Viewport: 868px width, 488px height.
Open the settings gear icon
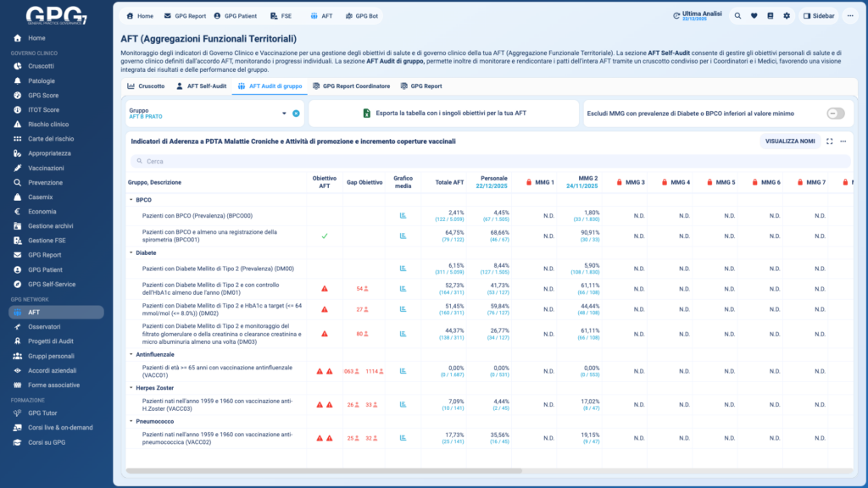pos(787,15)
